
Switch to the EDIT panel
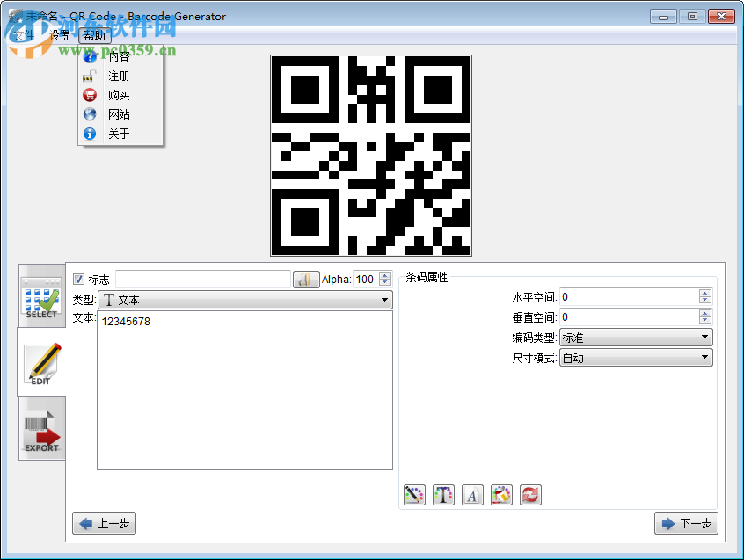pos(41,363)
